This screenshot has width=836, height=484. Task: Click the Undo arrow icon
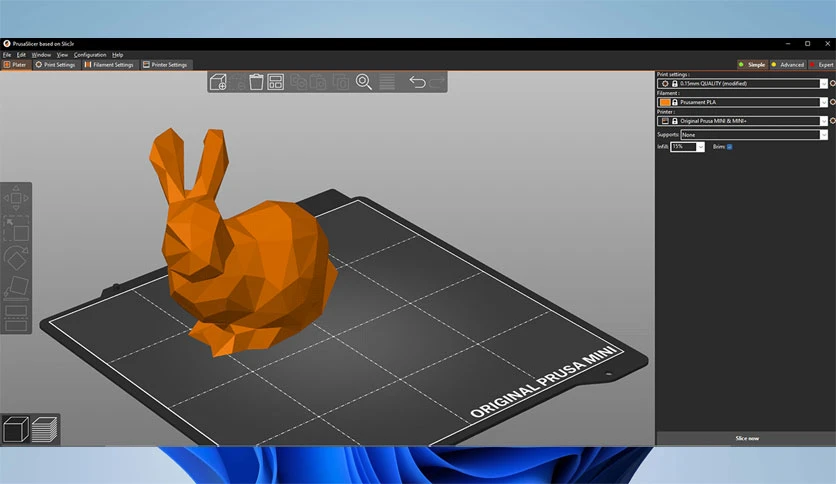click(417, 82)
